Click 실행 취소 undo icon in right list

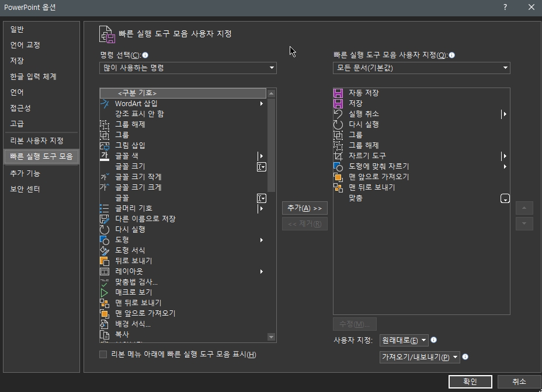click(338, 114)
